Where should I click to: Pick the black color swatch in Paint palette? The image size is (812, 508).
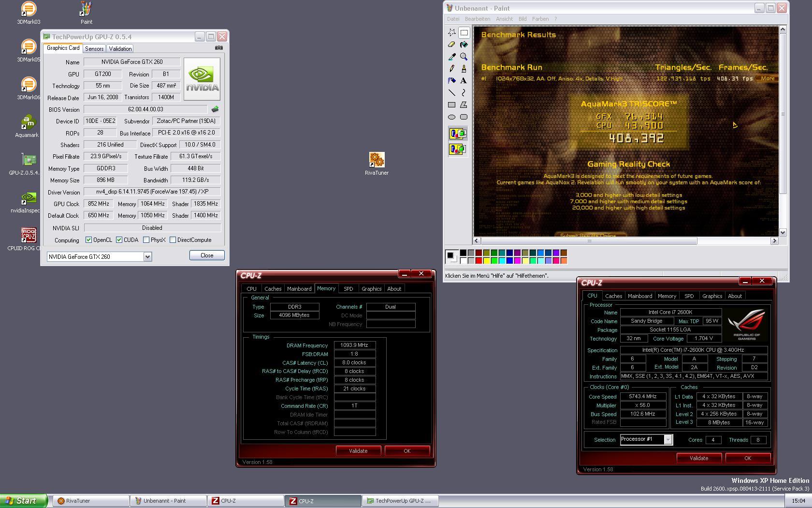pos(463,253)
